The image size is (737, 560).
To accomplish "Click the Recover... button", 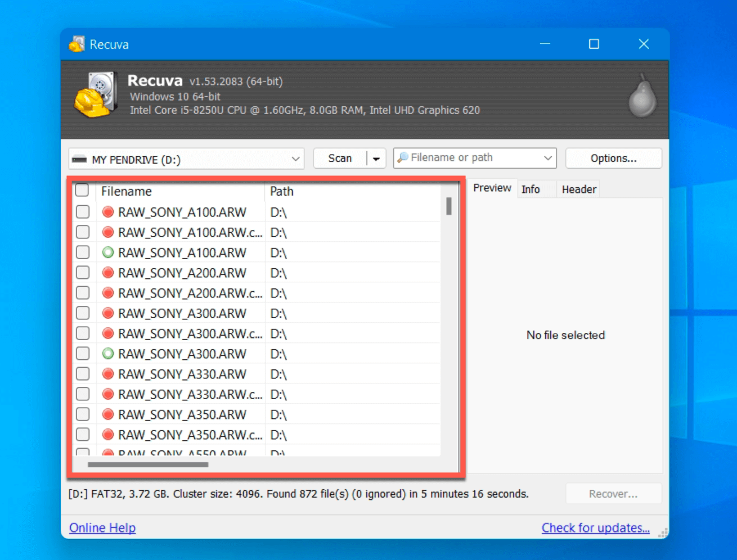I will 613,494.
